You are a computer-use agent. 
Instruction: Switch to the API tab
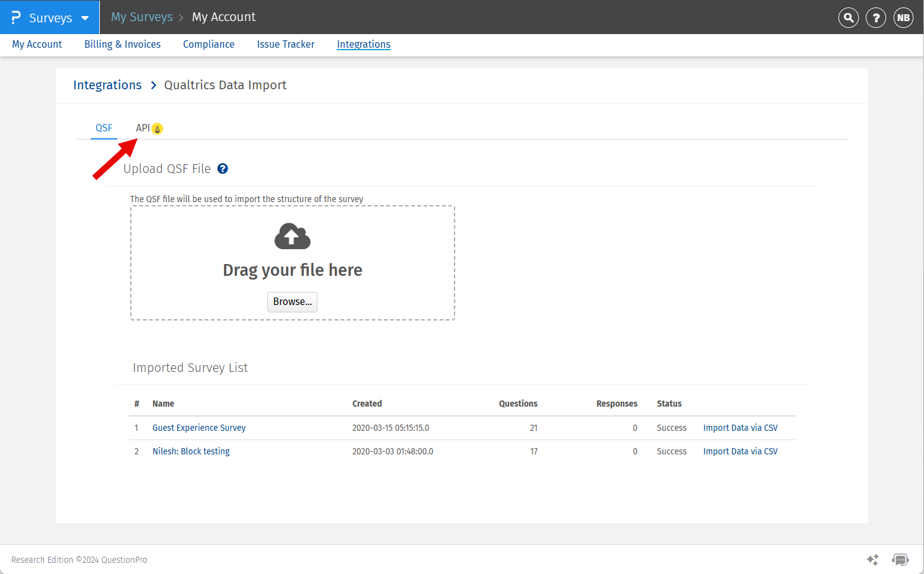pyautogui.click(x=143, y=128)
